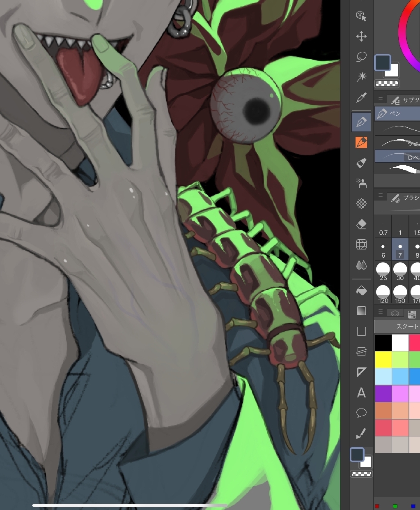420x510 pixels.
Task: Select the Figure rectangle tool
Action: [x=361, y=331]
